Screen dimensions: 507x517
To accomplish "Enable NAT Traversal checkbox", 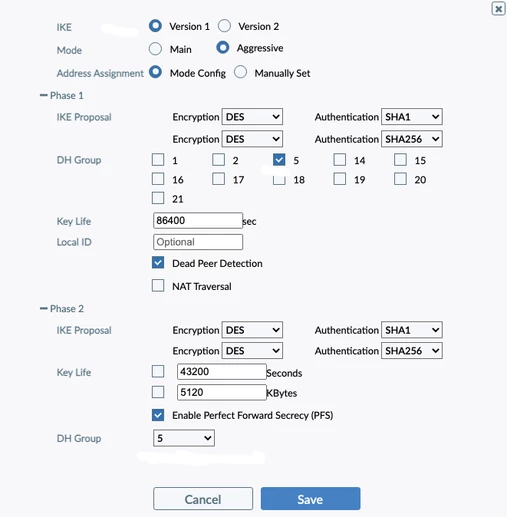I will (158, 286).
